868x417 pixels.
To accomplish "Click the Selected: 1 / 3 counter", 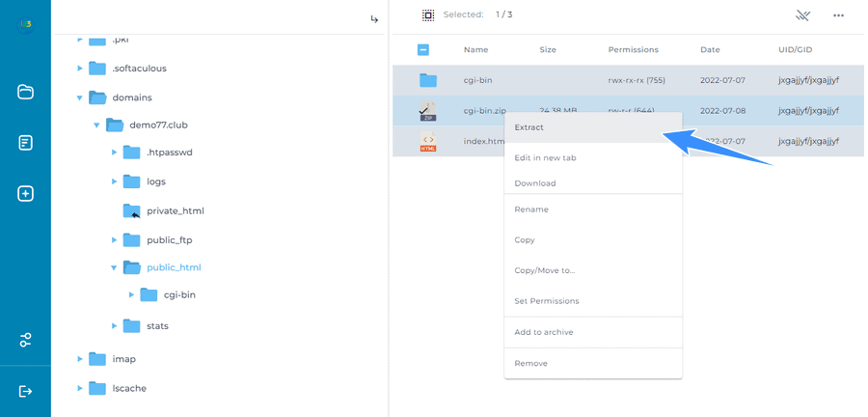I will pyautogui.click(x=477, y=14).
